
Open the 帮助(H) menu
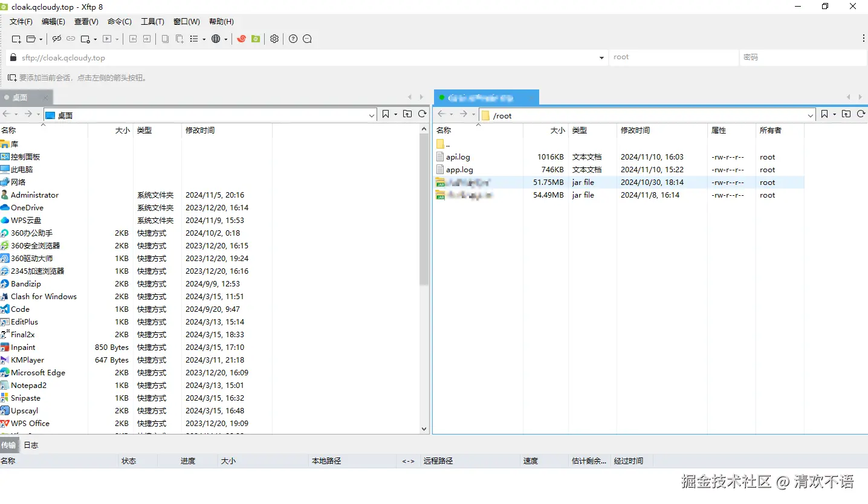(221, 22)
